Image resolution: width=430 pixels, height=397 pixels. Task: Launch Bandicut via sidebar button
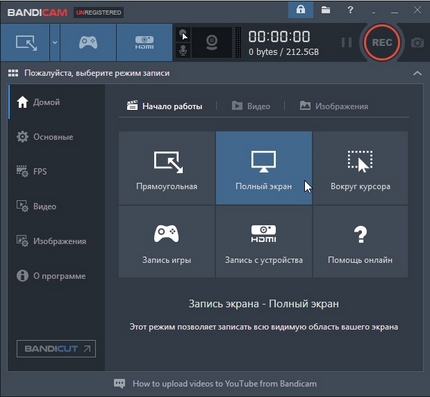coord(56,349)
